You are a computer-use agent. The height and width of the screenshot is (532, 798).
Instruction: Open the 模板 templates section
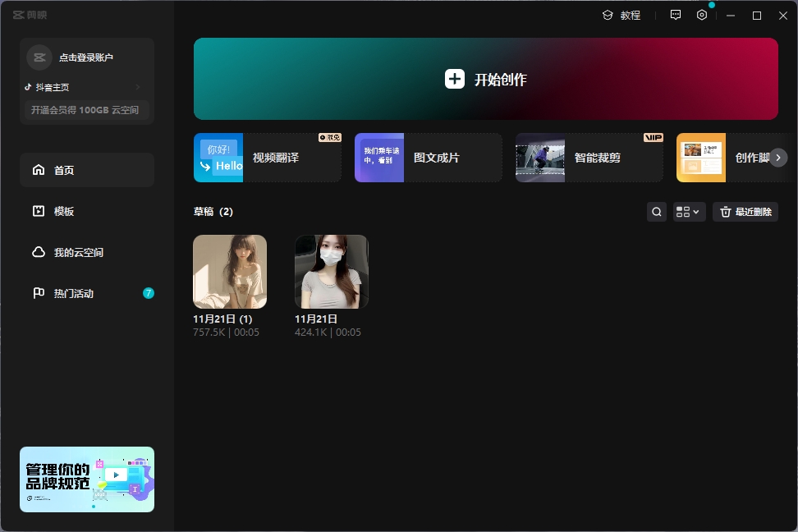(x=86, y=211)
